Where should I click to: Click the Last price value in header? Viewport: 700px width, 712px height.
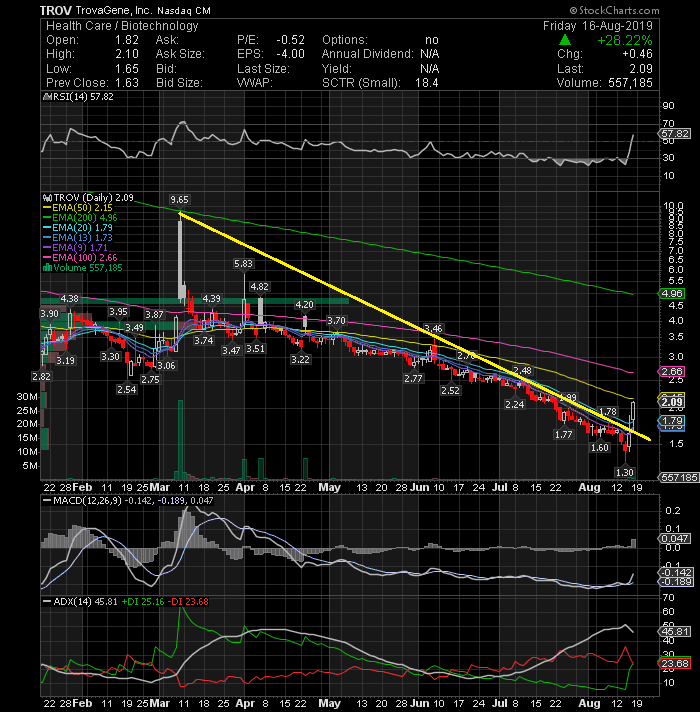(x=641, y=69)
